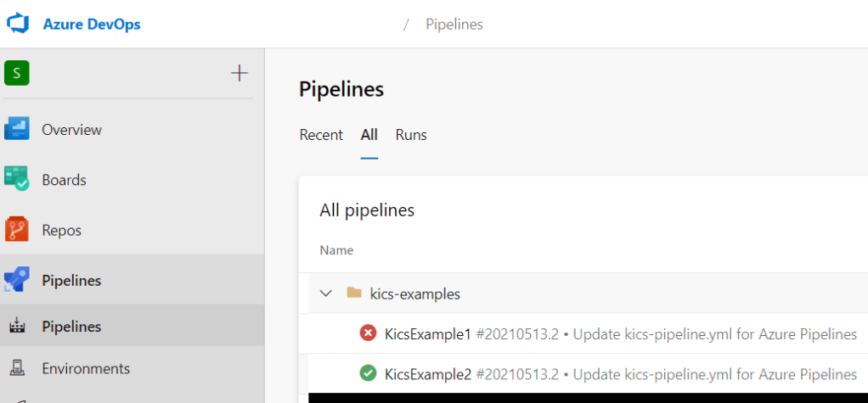Open Environments in the sidebar

point(85,368)
